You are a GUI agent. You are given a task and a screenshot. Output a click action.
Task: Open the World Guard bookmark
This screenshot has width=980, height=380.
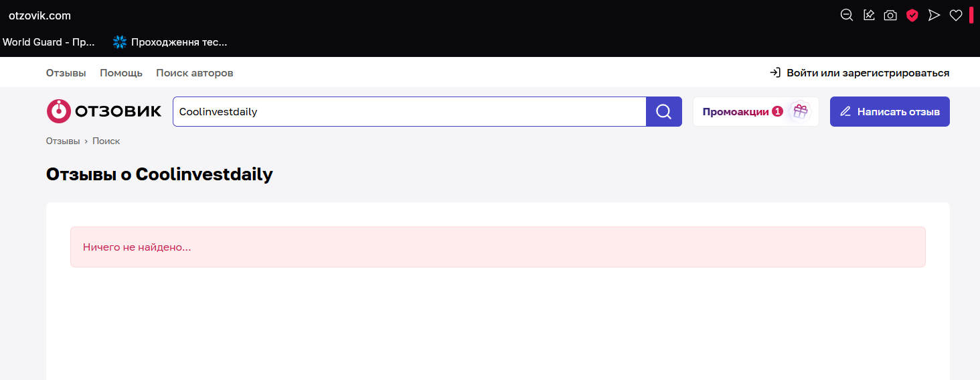click(x=49, y=42)
